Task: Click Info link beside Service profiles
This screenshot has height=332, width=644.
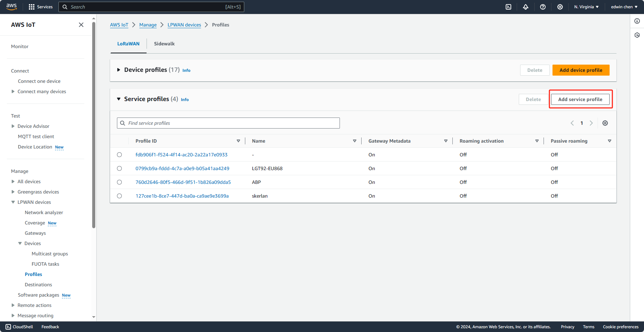Action: tap(185, 100)
